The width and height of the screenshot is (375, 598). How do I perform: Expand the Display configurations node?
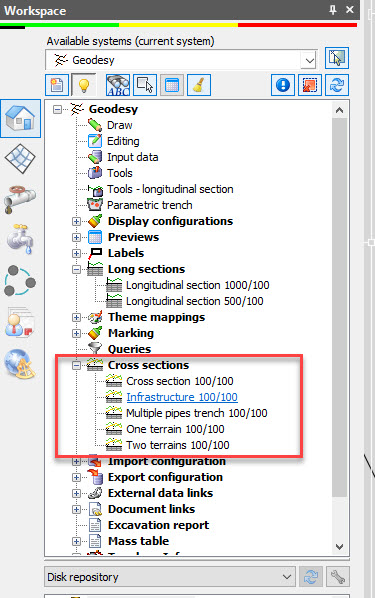[x=76, y=221]
